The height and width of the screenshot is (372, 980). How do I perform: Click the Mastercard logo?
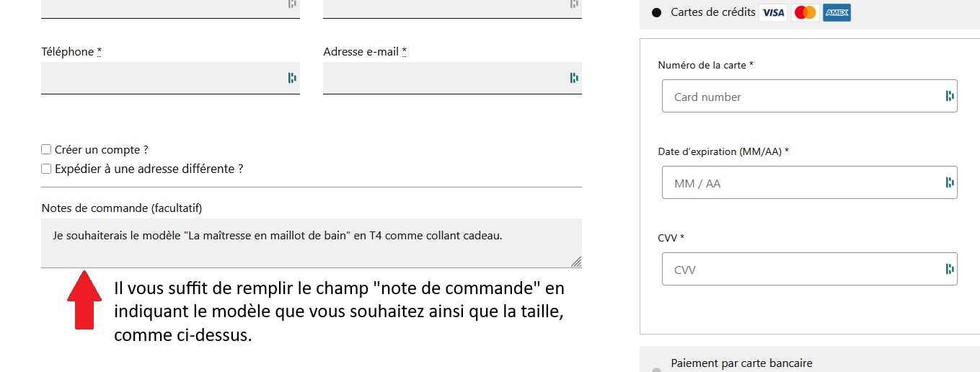[805, 13]
